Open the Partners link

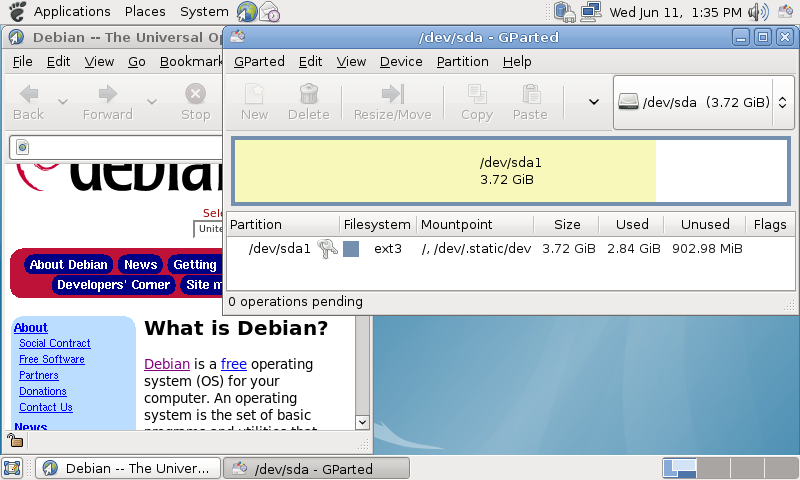point(39,375)
